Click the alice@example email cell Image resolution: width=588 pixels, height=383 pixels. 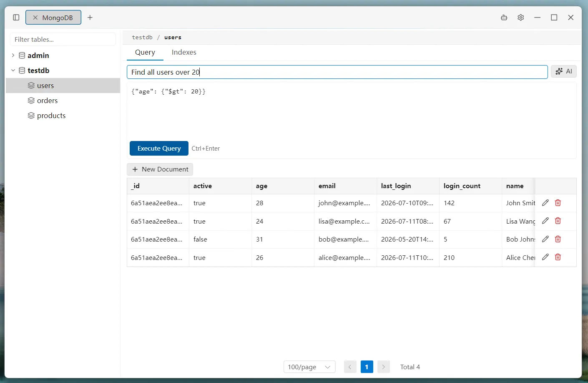click(346, 257)
